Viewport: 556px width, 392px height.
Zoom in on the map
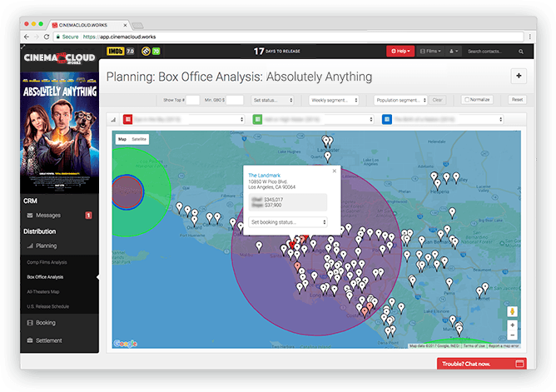pyautogui.click(x=512, y=325)
